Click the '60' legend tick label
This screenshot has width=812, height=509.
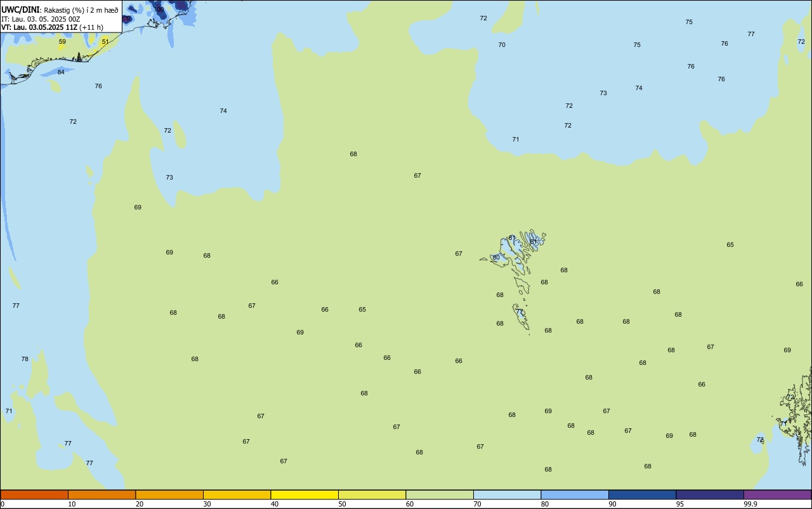click(410, 504)
